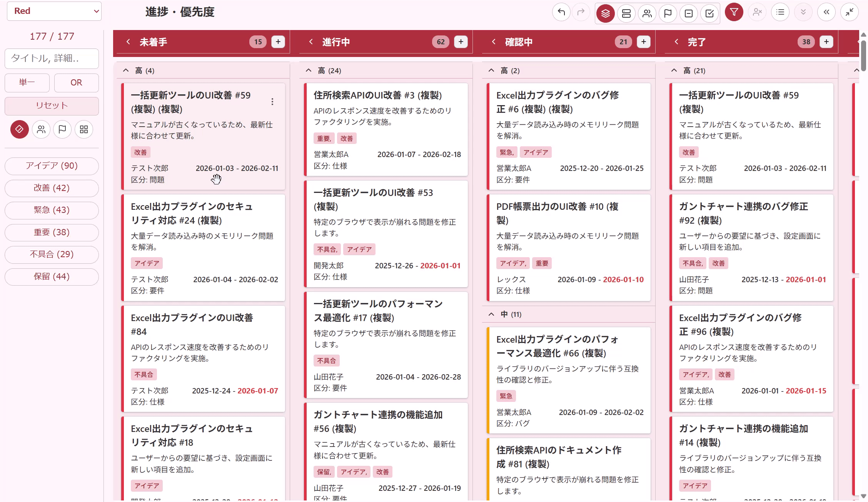Open three-dot menu on 一括更新ツール #59 card
This screenshot has height=502, width=868.
272,102
